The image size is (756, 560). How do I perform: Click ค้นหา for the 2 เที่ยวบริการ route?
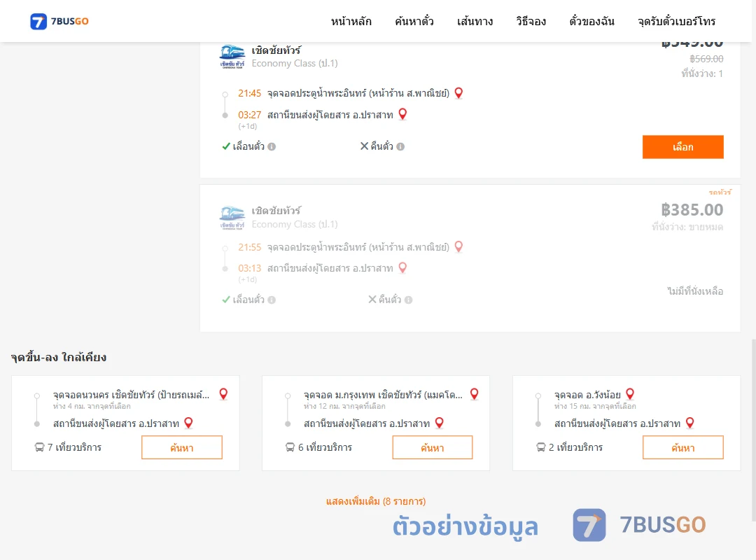coord(682,447)
